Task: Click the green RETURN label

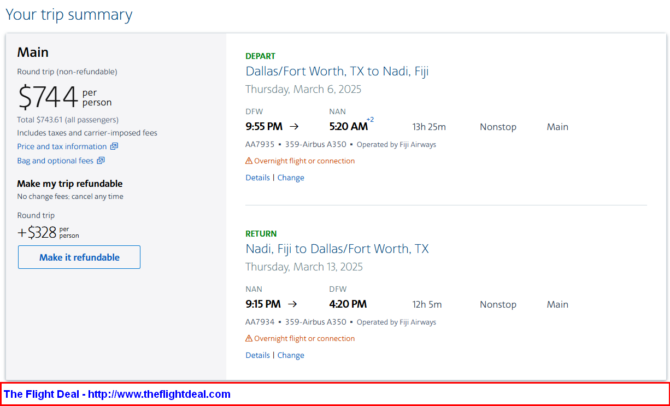Action: point(261,234)
